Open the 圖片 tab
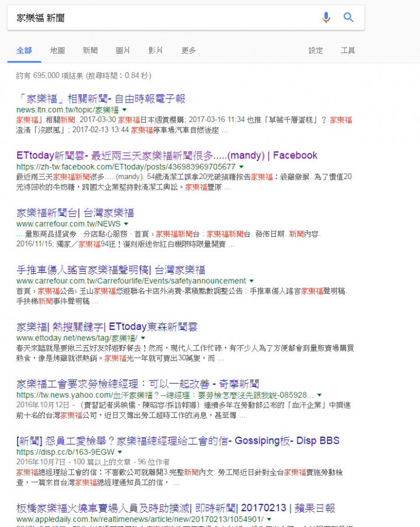The image size is (420, 527). tap(123, 50)
